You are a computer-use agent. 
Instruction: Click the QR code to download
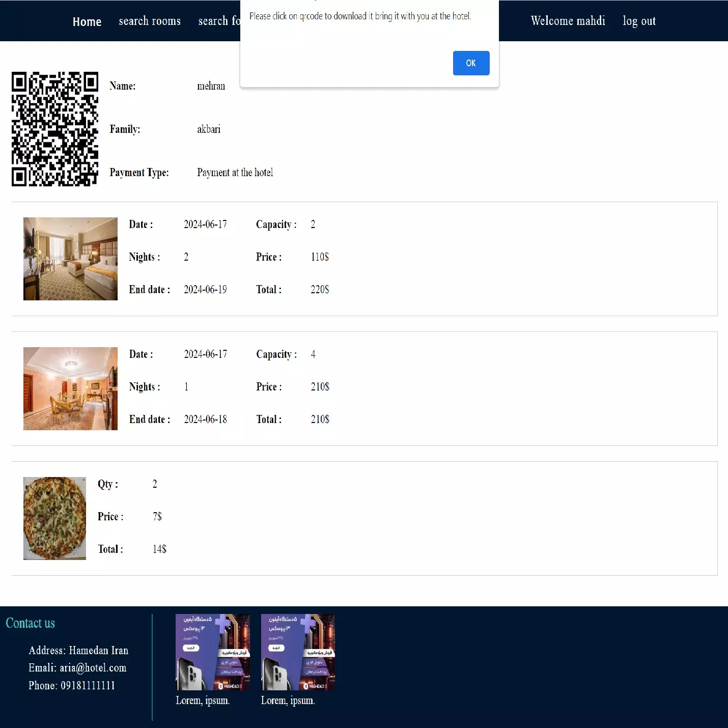point(55,129)
